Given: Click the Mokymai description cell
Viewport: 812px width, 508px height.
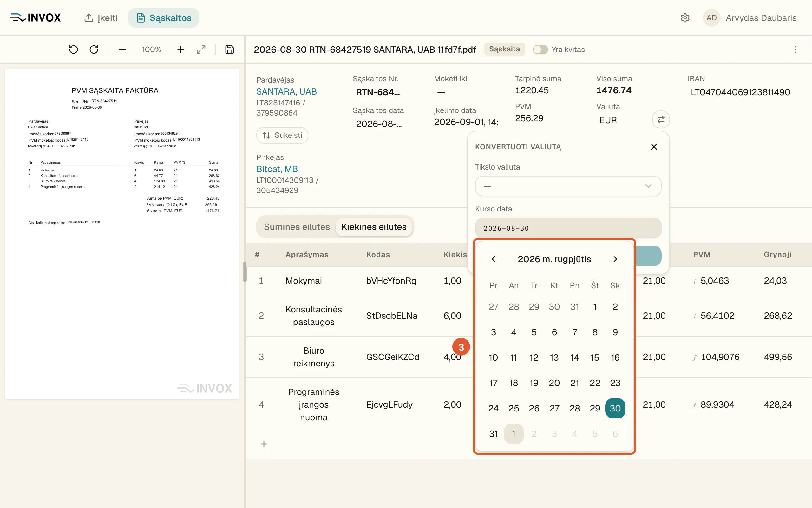Looking at the screenshot, I should click(304, 281).
